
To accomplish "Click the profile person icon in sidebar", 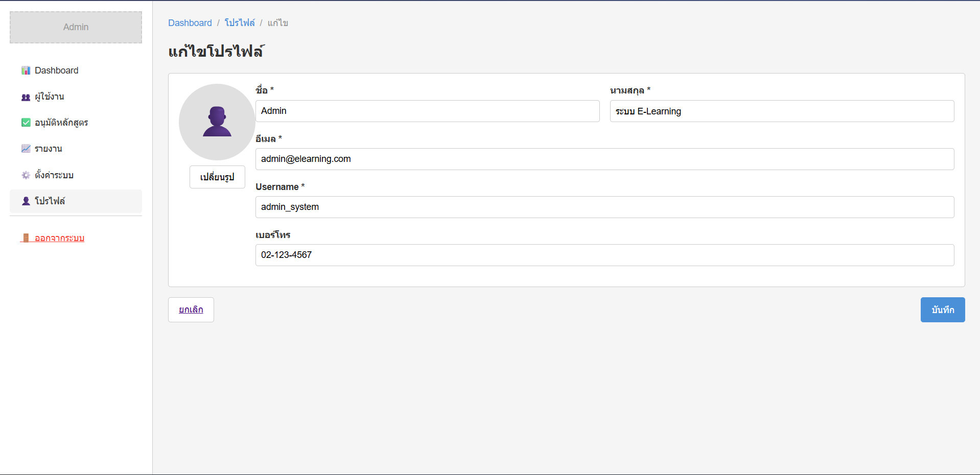I will tap(26, 201).
